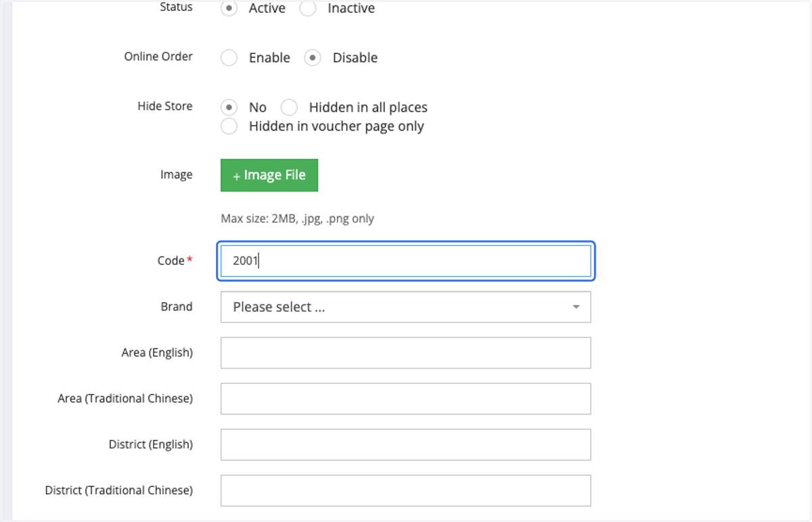Click the Hide Store label
Image resolution: width=812 pixels, height=522 pixels.
(x=165, y=106)
